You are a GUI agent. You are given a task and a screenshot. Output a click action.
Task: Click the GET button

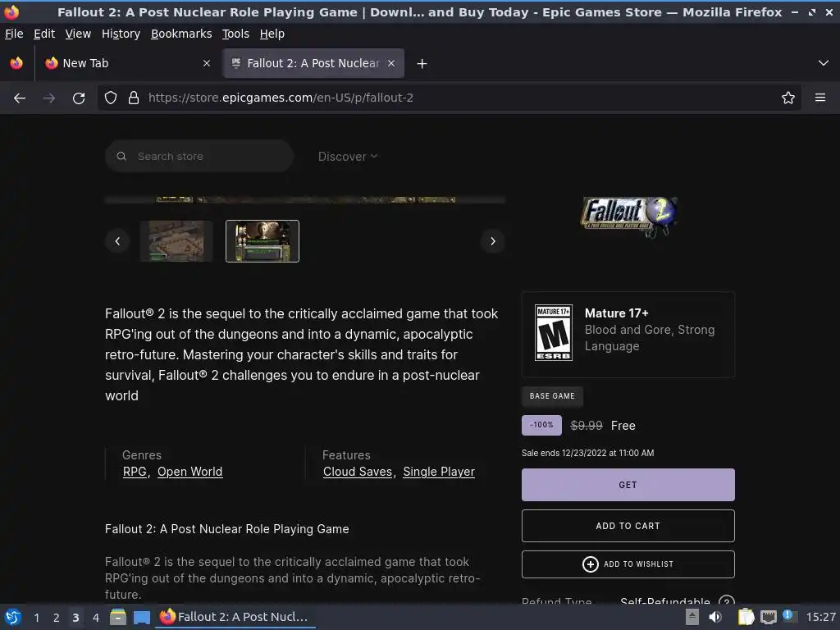point(628,485)
